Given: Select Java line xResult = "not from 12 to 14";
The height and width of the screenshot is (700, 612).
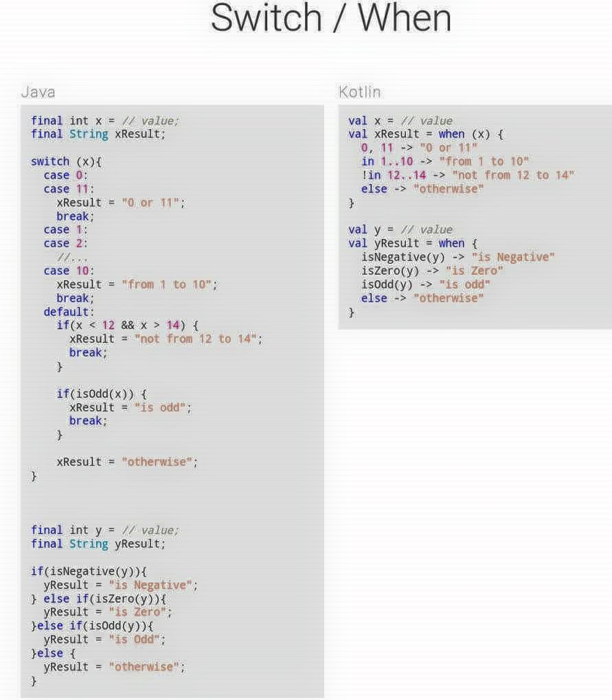Looking at the screenshot, I should 166,339.
